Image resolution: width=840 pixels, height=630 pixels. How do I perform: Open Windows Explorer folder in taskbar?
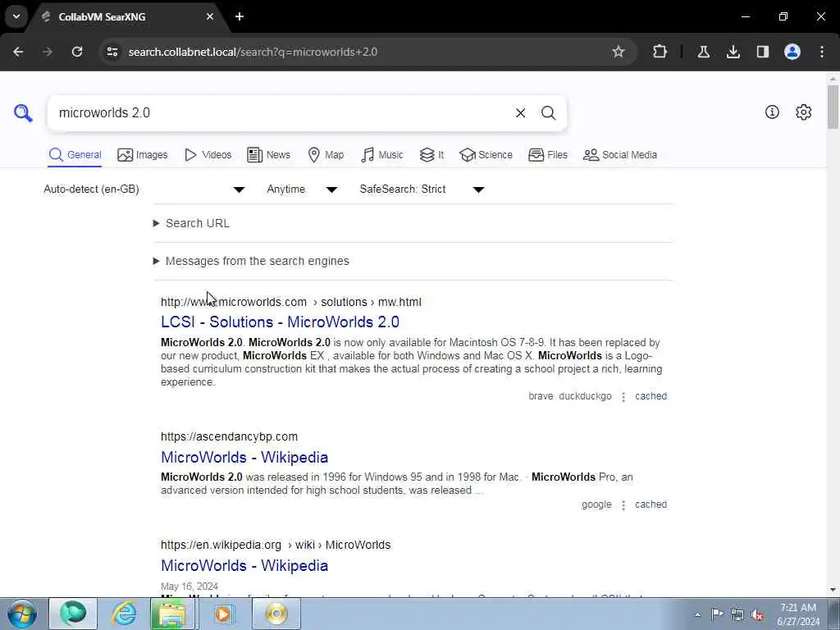pos(171,614)
